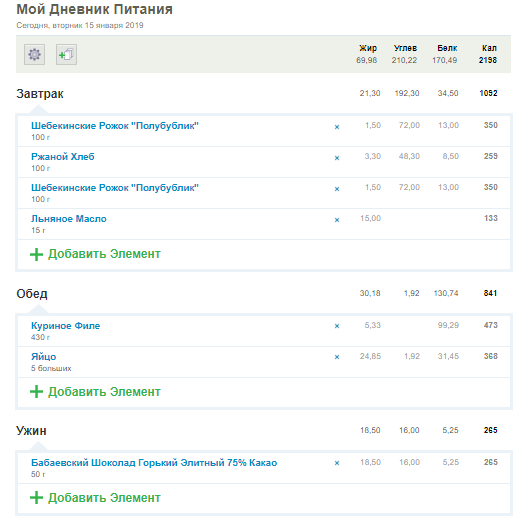Open the diary settings gear icon

(34, 54)
